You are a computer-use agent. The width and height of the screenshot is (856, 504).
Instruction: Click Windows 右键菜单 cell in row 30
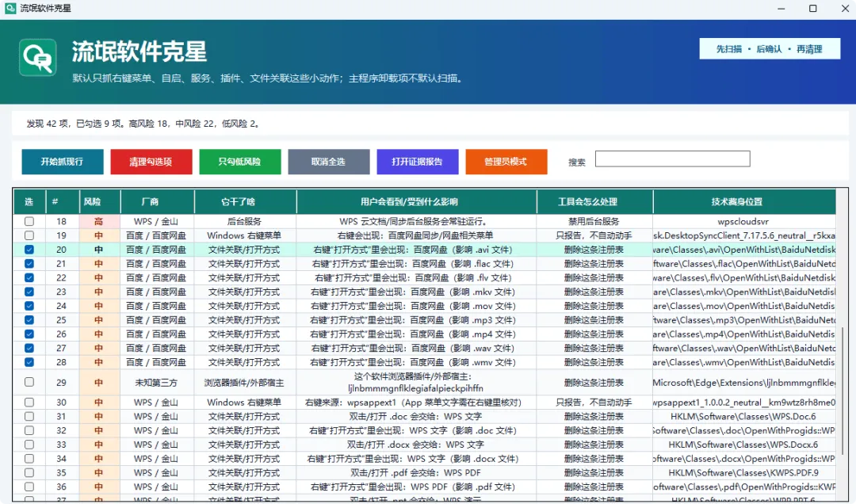coord(244,403)
